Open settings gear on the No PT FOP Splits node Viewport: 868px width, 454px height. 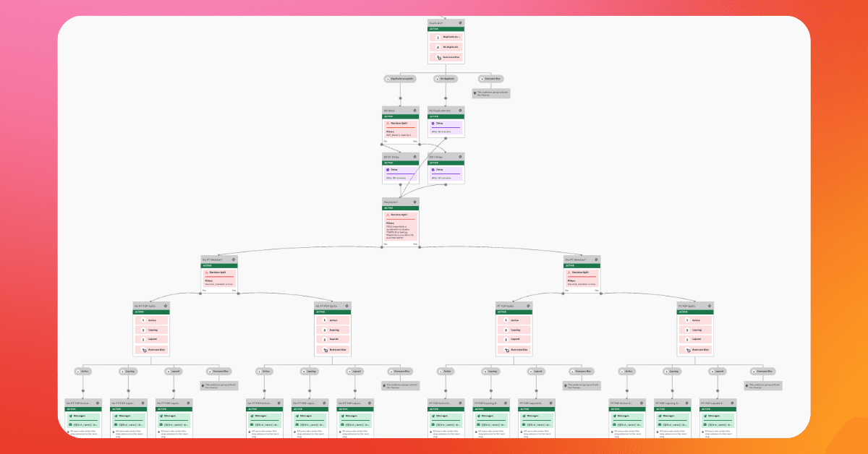(166, 307)
